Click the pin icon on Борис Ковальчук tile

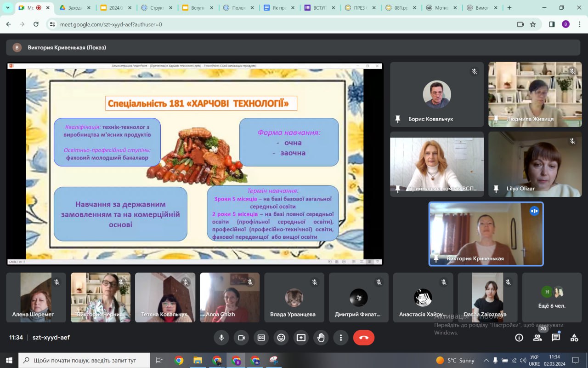(x=398, y=119)
